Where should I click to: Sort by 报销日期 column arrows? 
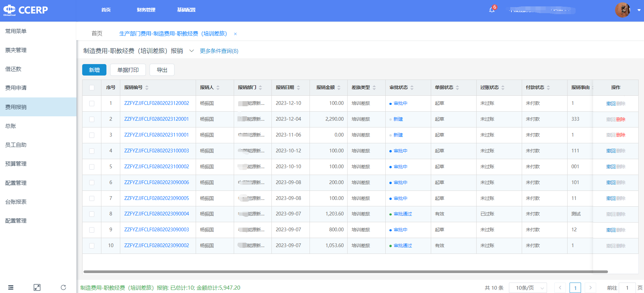298,88
